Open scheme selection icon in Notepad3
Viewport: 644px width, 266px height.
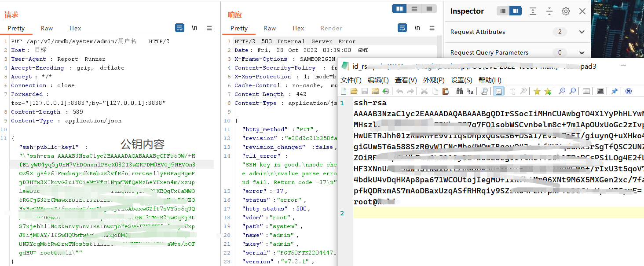coord(586,91)
